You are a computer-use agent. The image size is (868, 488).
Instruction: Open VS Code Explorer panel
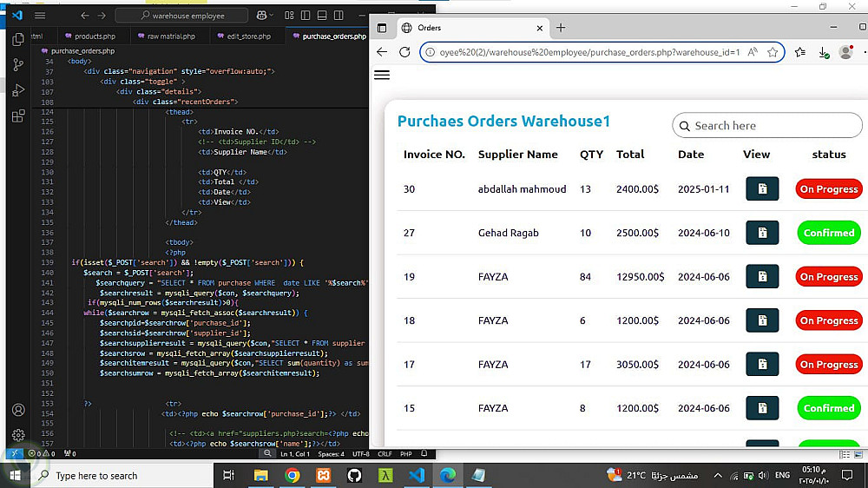[18, 39]
